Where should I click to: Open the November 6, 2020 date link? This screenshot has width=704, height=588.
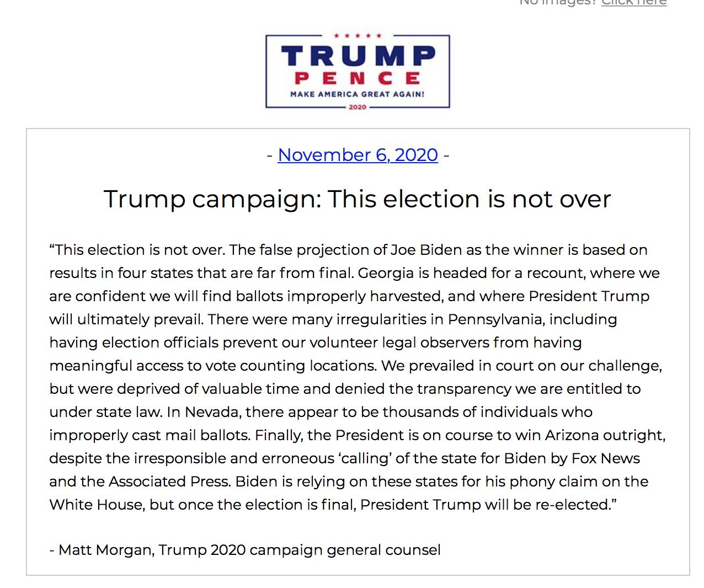[358, 155]
